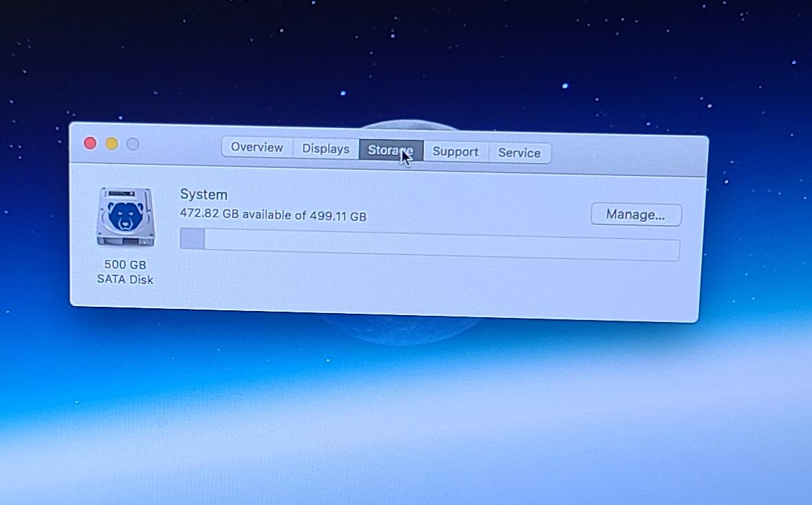Click the bear hard drive icon
The height and width of the screenshot is (505, 812).
[x=125, y=217]
